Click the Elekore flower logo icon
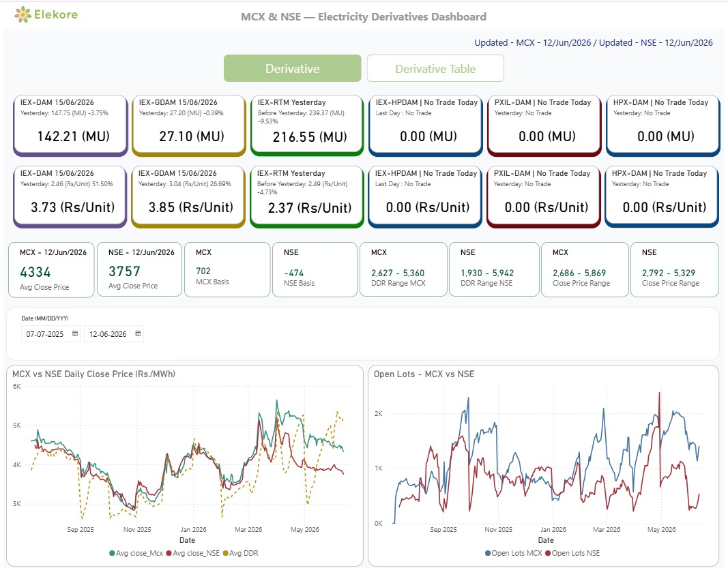 coord(23,15)
